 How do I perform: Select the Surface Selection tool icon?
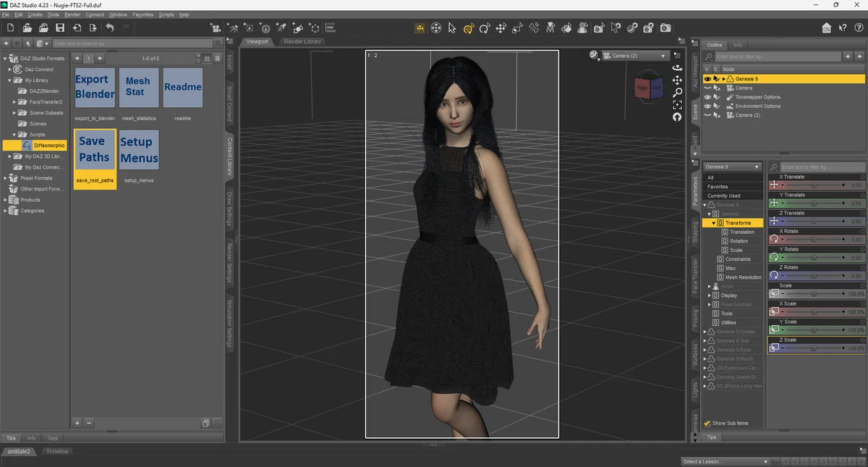tap(567, 28)
